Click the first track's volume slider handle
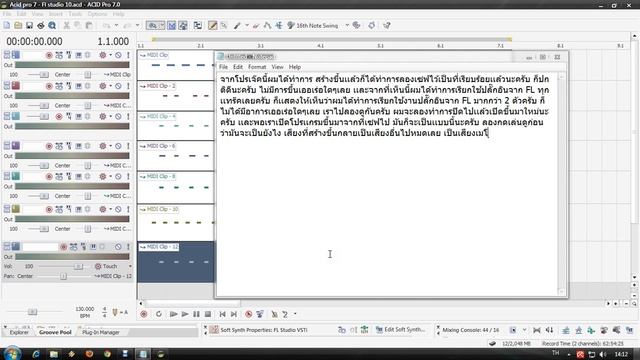The height and width of the screenshot is (360, 640). pos(44,75)
